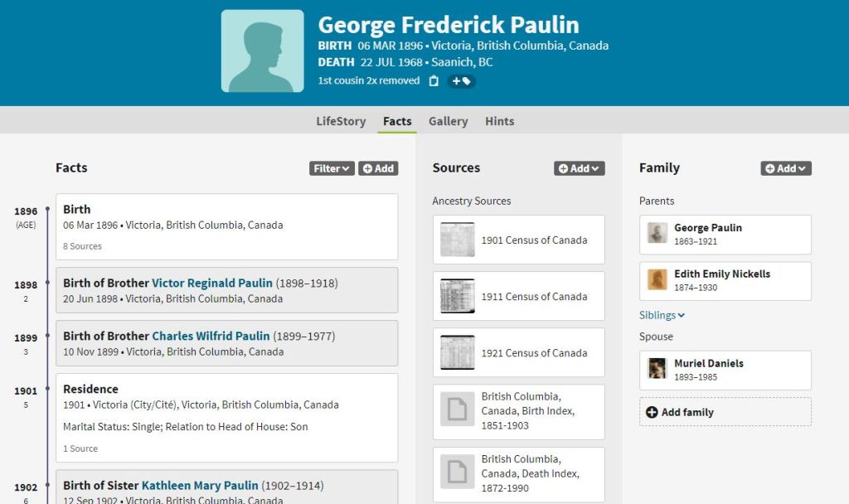The height and width of the screenshot is (504, 849).
Task: Click George Paulin's father photo
Action: tap(657, 234)
